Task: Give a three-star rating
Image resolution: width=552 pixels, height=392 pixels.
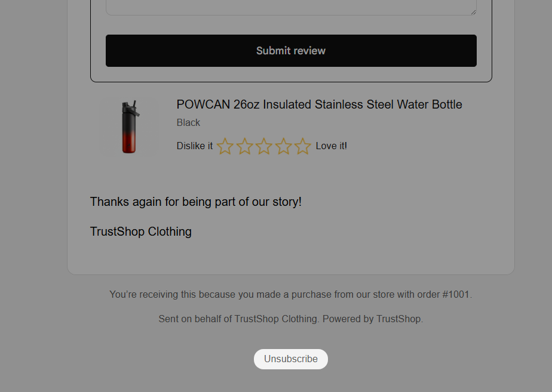Action: 263,146
